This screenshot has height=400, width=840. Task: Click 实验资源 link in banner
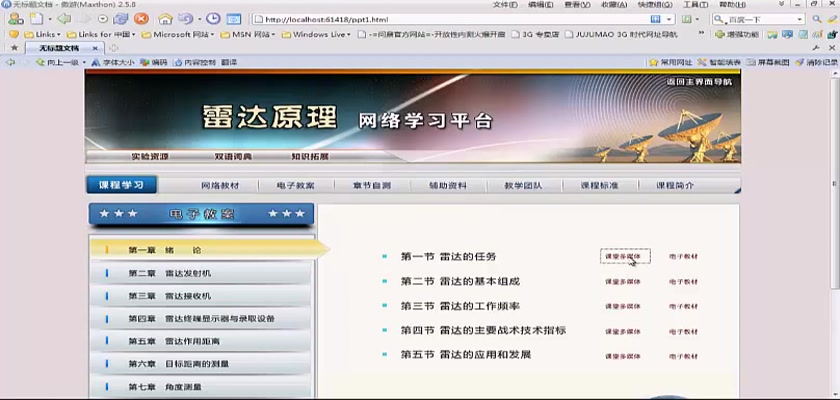150,157
